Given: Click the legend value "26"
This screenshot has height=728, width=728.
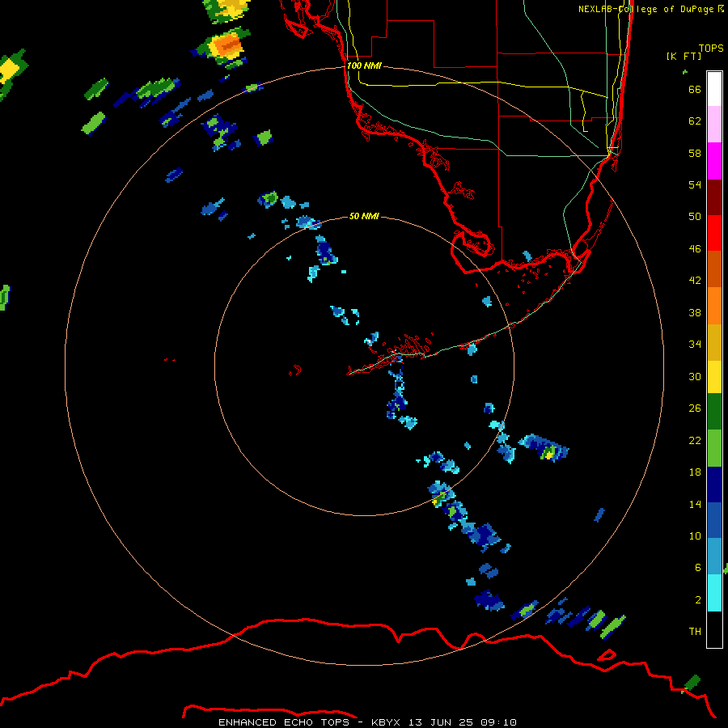Looking at the screenshot, I should (x=695, y=408).
